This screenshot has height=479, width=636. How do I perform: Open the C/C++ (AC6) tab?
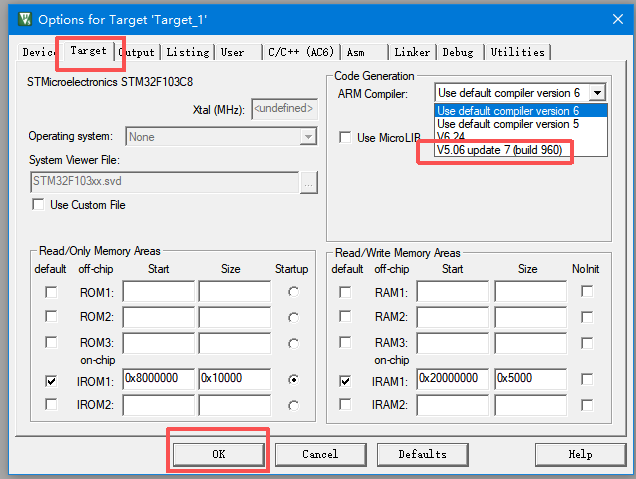coord(301,52)
